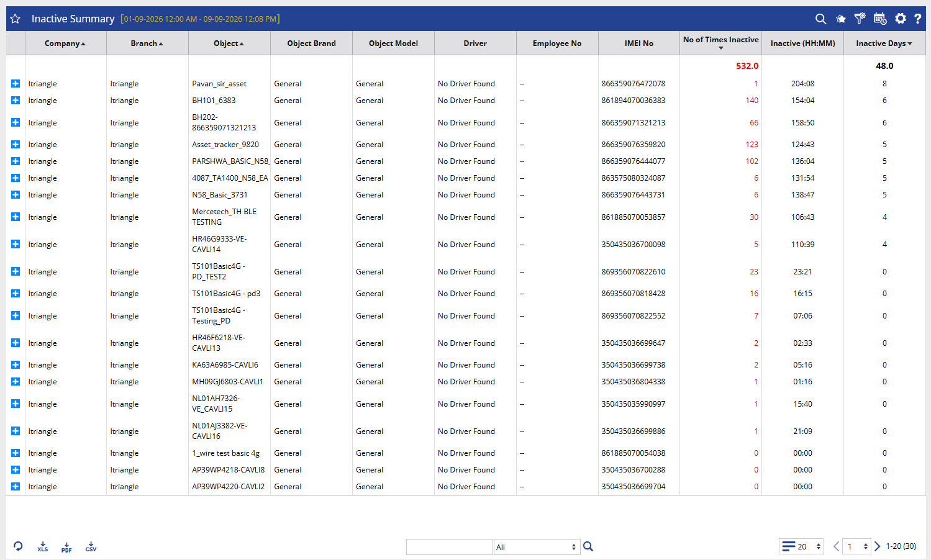Open the search magnifier in the header

pyautogui.click(x=820, y=19)
